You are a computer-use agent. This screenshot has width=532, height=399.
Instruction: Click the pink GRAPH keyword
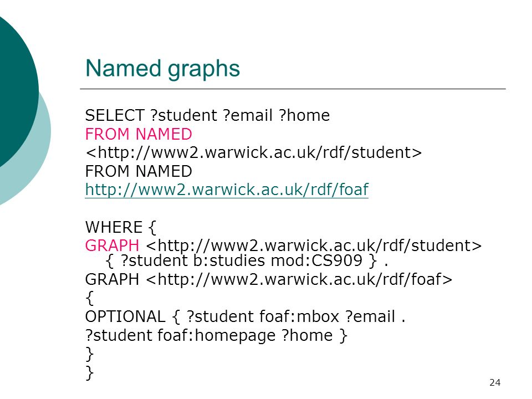[112, 245]
